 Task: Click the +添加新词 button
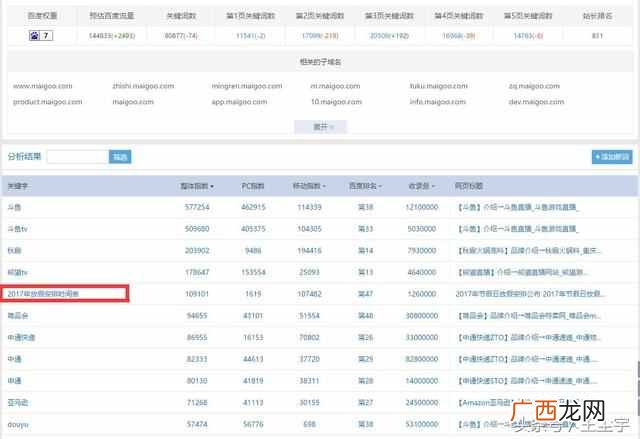(612, 157)
